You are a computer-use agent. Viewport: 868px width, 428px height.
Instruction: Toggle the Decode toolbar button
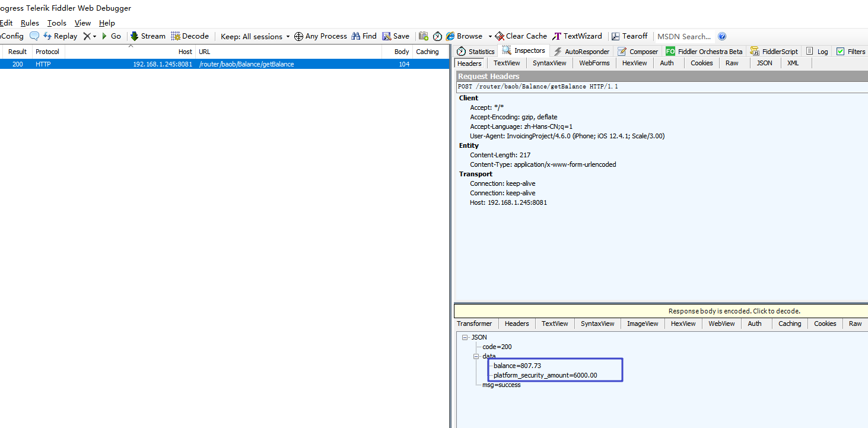tap(190, 36)
